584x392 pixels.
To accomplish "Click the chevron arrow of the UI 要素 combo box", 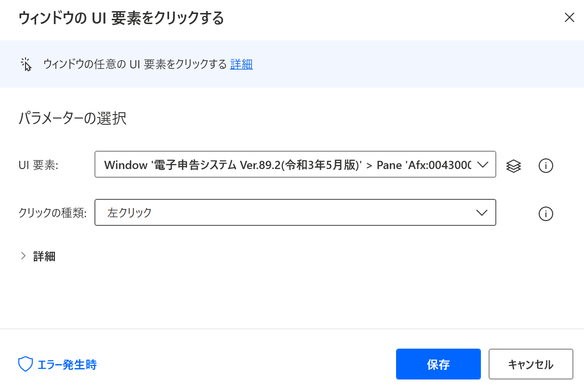I will (482, 165).
